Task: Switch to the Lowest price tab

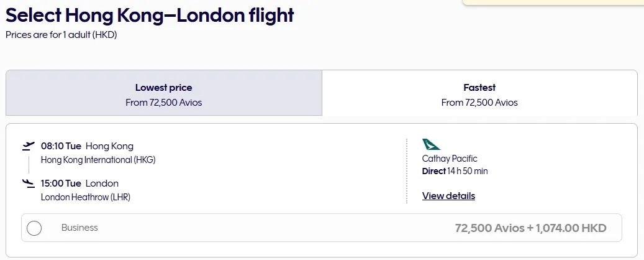Action: (x=164, y=93)
